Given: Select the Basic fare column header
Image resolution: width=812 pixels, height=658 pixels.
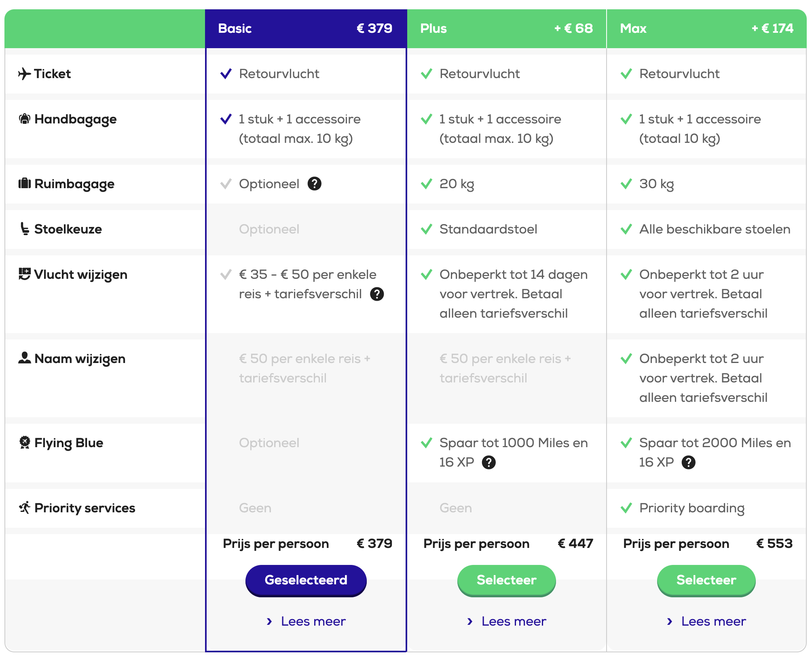Looking at the screenshot, I should pyautogui.click(x=306, y=29).
